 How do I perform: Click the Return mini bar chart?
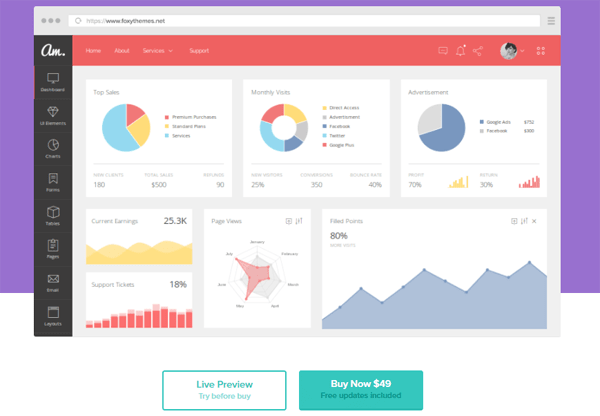pyautogui.click(x=529, y=182)
